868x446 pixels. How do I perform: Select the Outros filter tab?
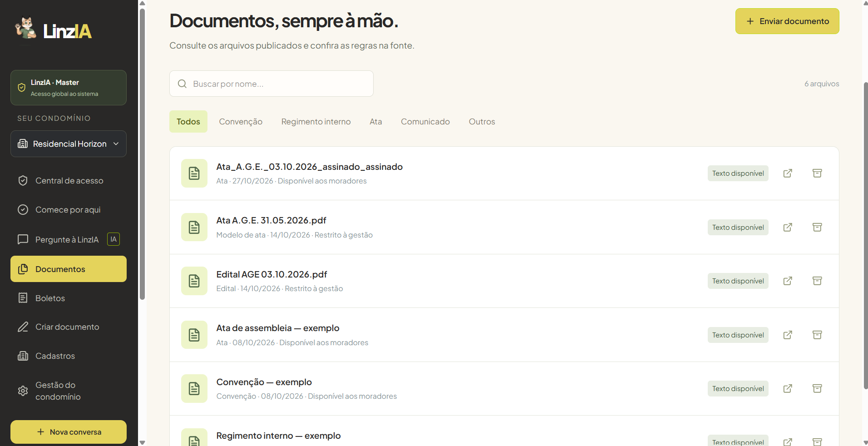pos(482,122)
